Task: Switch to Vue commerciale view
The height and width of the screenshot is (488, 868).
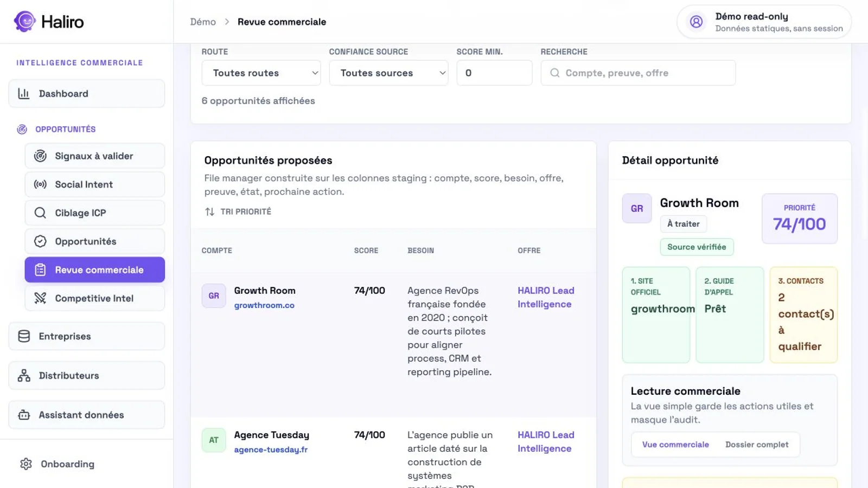Action: [x=675, y=445]
